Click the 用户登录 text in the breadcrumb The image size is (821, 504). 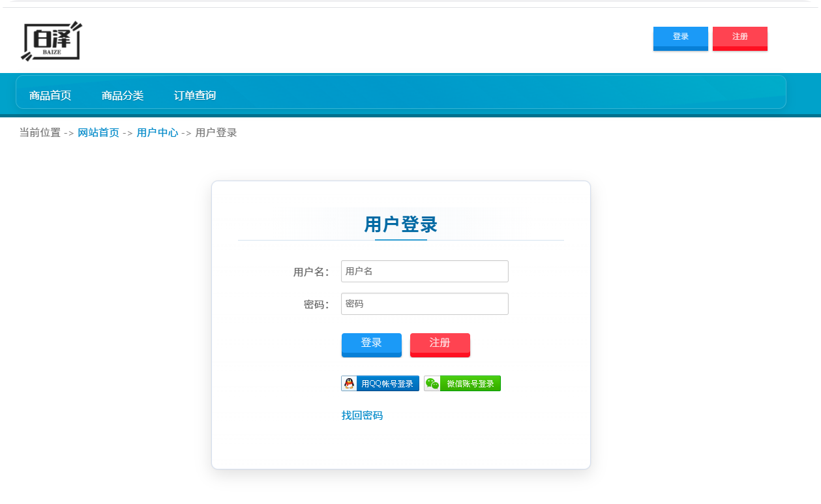point(216,133)
